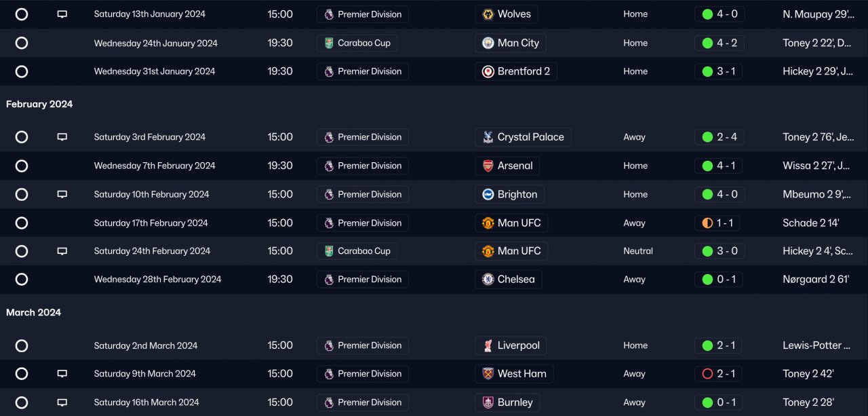Click the Arsenal club badge

[x=488, y=166]
